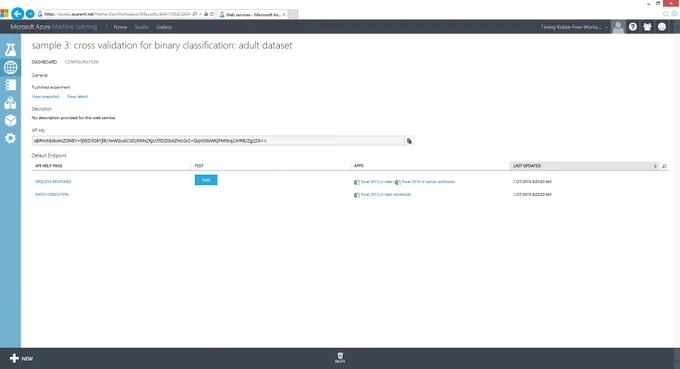Open the Settings gear icon in sidebar

[10, 138]
